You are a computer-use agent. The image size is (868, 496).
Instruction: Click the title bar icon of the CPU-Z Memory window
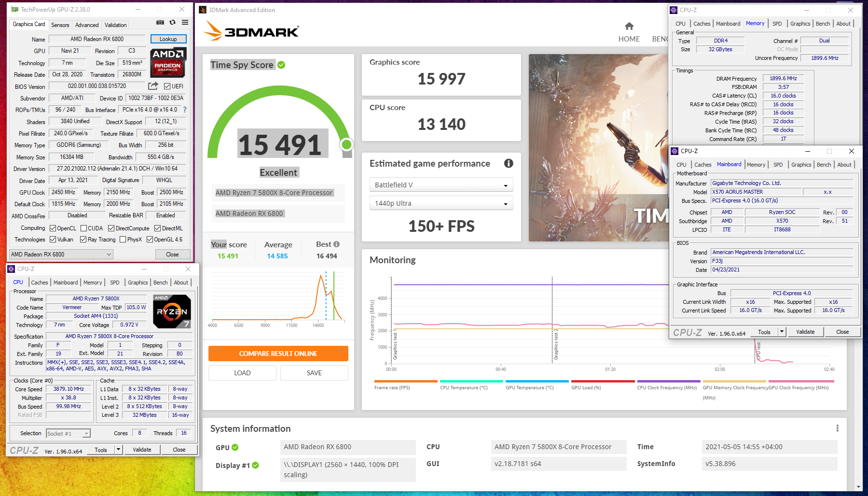(x=674, y=10)
